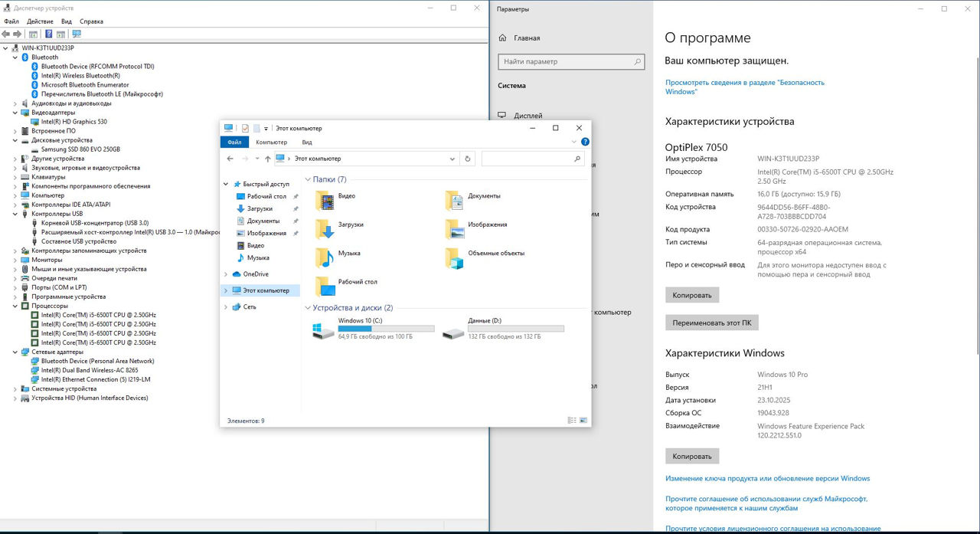Click Properties checkmark in Explorer quick access toolbar
The width and height of the screenshot is (980, 534).
point(245,129)
